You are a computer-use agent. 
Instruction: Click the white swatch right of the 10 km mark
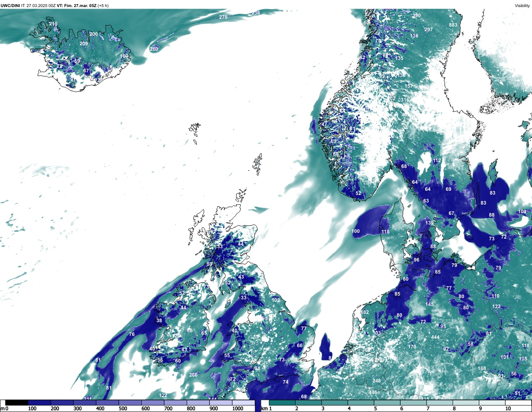coord(519,403)
